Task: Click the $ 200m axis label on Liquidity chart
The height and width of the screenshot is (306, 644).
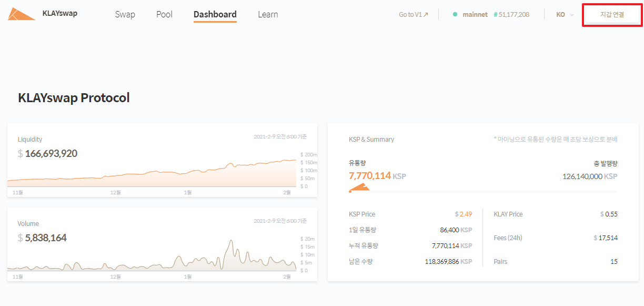Action: tap(309, 155)
